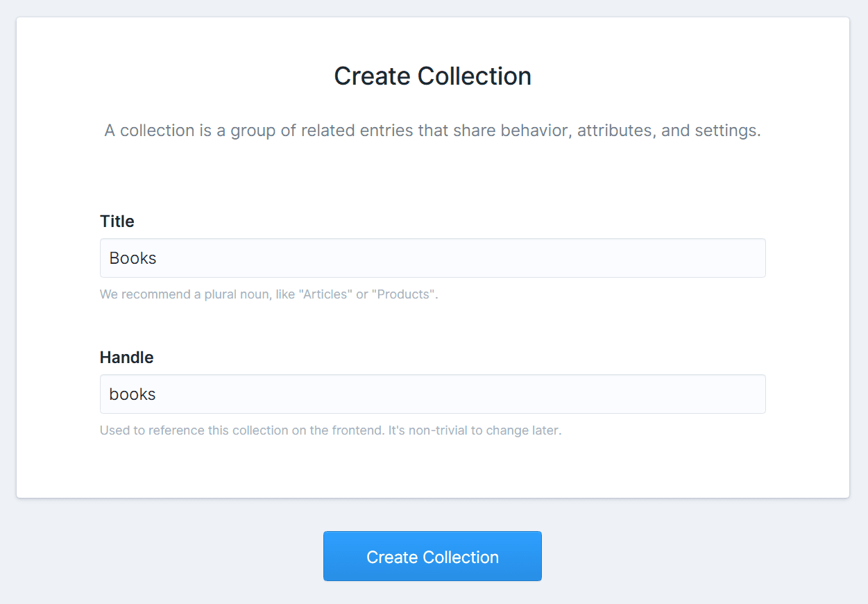The height and width of the screenshot is (604, 868).
Task: Click the Create Collection button
Action: (x=432, y=556)
